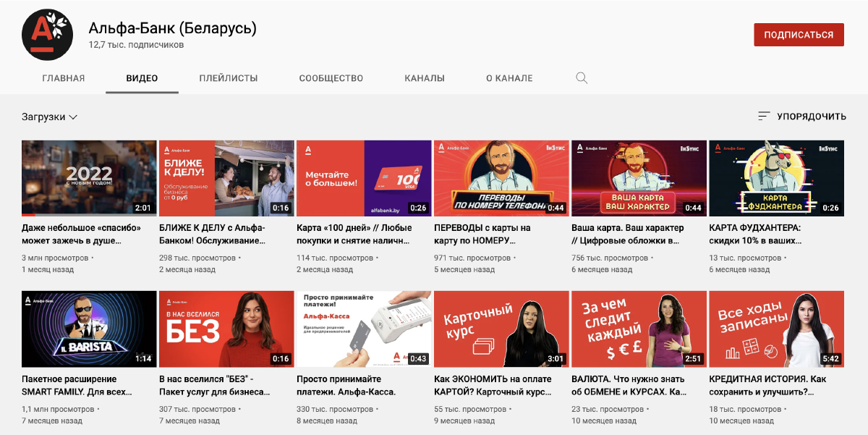Open the В нас вселился БЕЗ thumbnail
This screenshot has width=868, height=435.
point(226,329)
